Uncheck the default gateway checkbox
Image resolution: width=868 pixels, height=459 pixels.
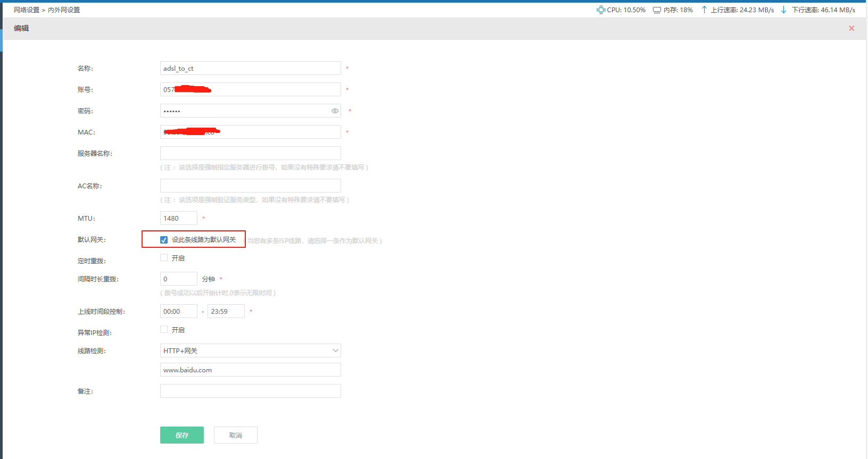pos(164,240)
